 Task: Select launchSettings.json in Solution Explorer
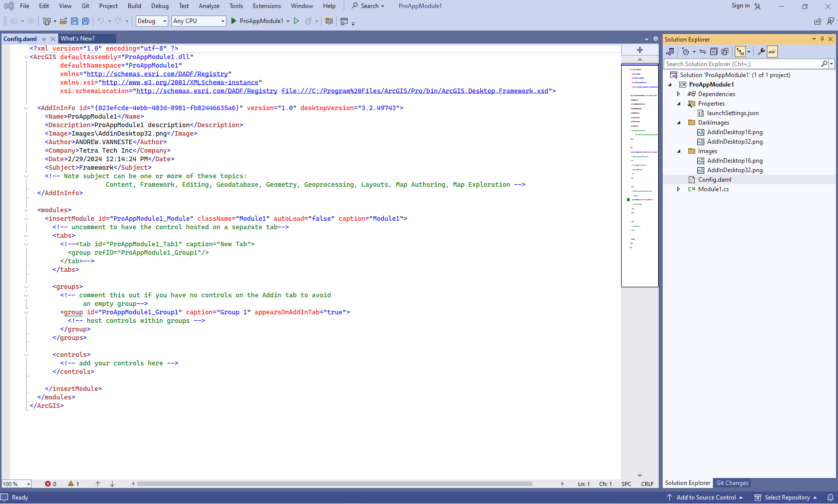click(x=733, y=113)
